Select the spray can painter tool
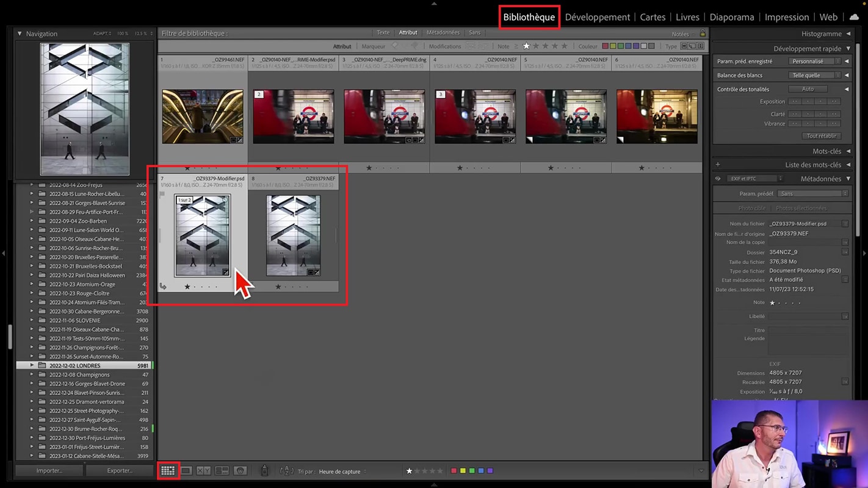 click(264, 471)
